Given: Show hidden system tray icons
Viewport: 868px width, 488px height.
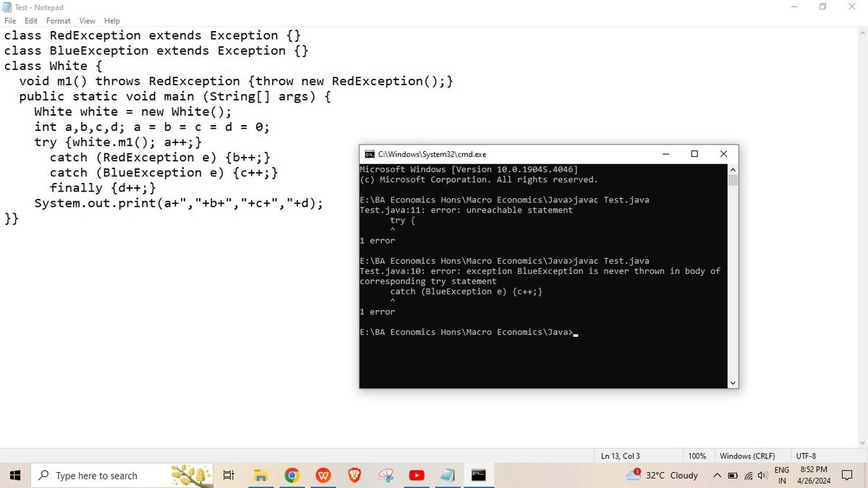Looking at the screenshot, I should click(716, 475).
